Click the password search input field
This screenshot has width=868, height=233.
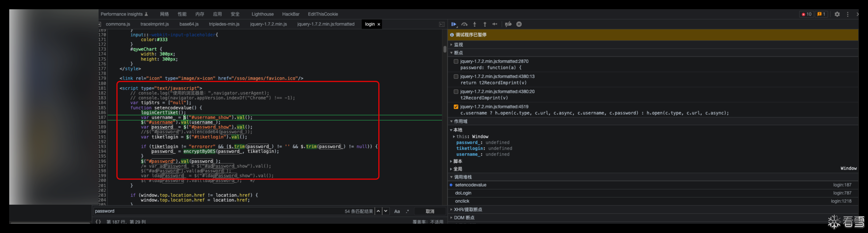[x=218, y=211]
